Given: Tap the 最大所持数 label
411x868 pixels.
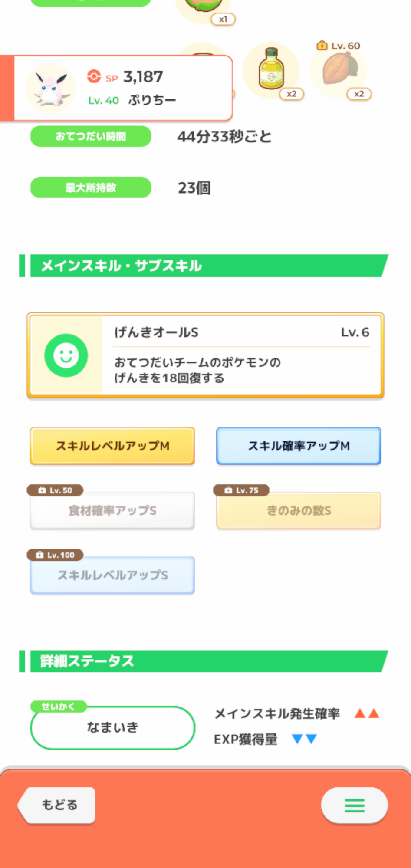Looking at the screenshot, I should 91,187.
